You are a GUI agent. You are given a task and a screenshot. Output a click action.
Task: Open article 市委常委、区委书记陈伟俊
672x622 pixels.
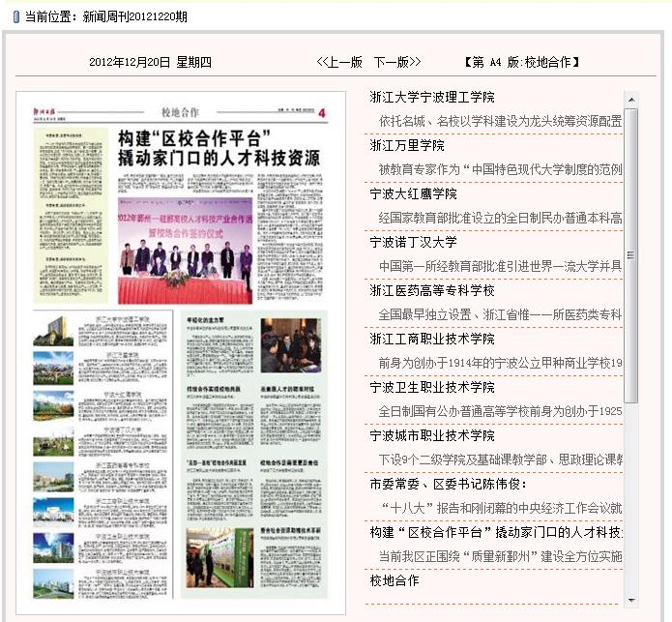[x=448, y=485]
